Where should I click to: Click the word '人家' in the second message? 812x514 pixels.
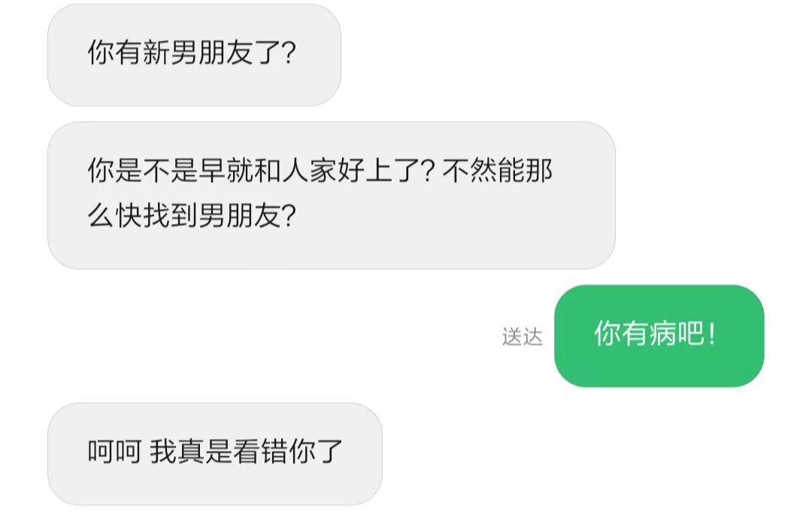tap(310, 171)
